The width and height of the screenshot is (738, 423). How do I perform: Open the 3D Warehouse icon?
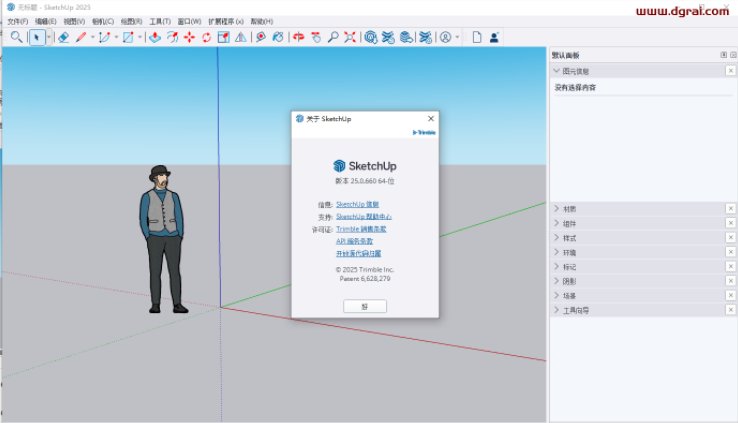pos(371,37)
